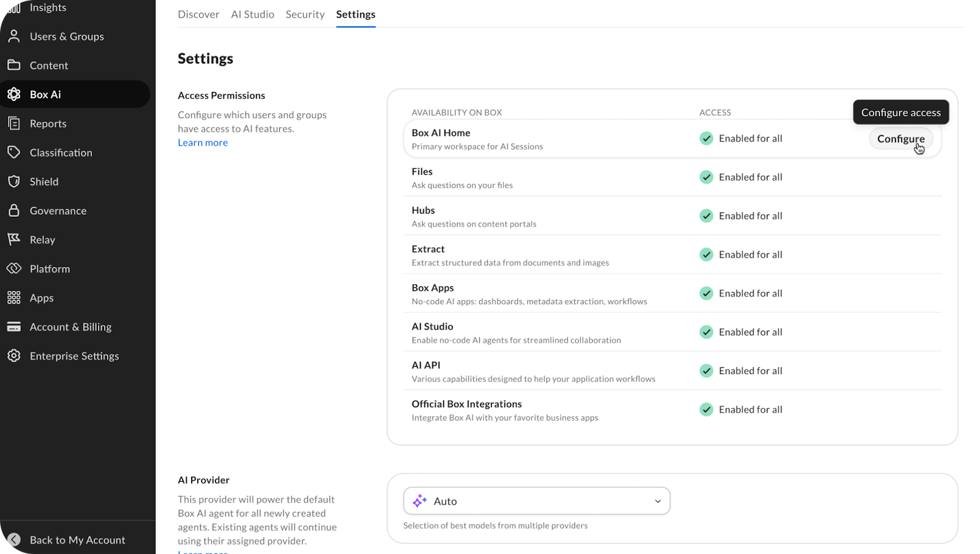Screen dimensions: 980x554
Task: Click the chevron on the Auto dropdown
Action: pyautogui.click(x=658, y=501)
